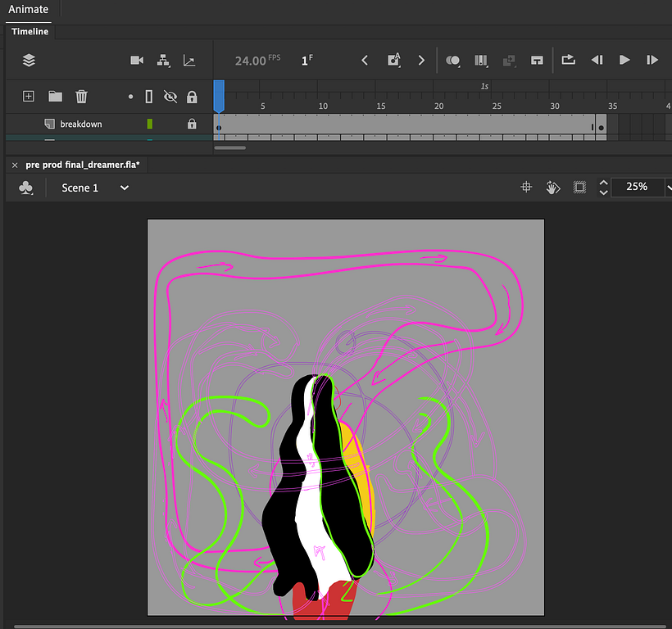Create a new layer
Screen dimensions: 672x629
pos(28,96)
